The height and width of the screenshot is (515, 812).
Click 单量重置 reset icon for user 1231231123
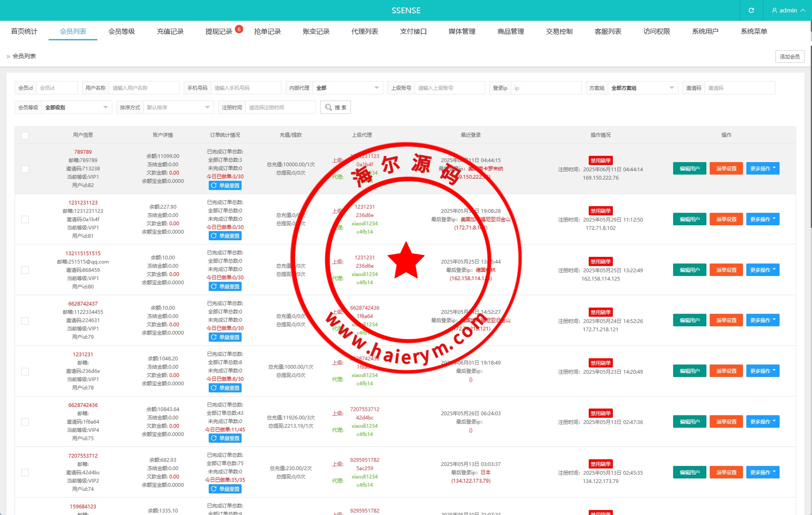click(214, 236)
